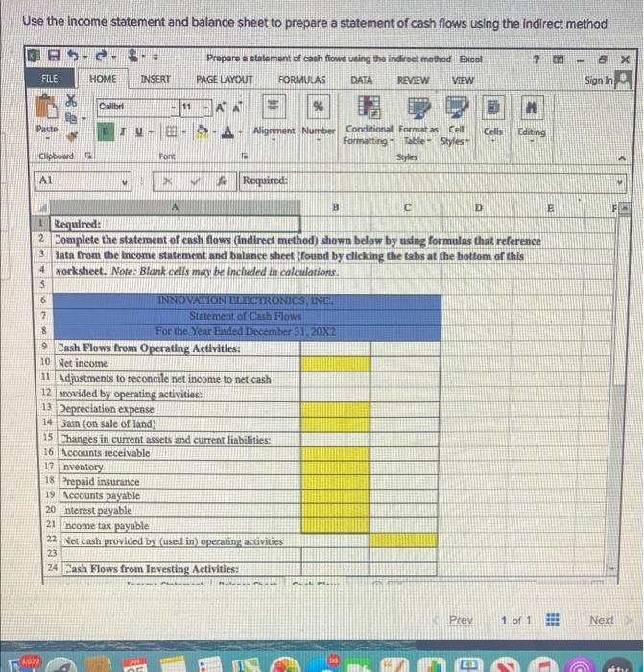Open the FILE tab
This screenshot has width=644, height=672.
pyautogui.click(x=50, y=79)
